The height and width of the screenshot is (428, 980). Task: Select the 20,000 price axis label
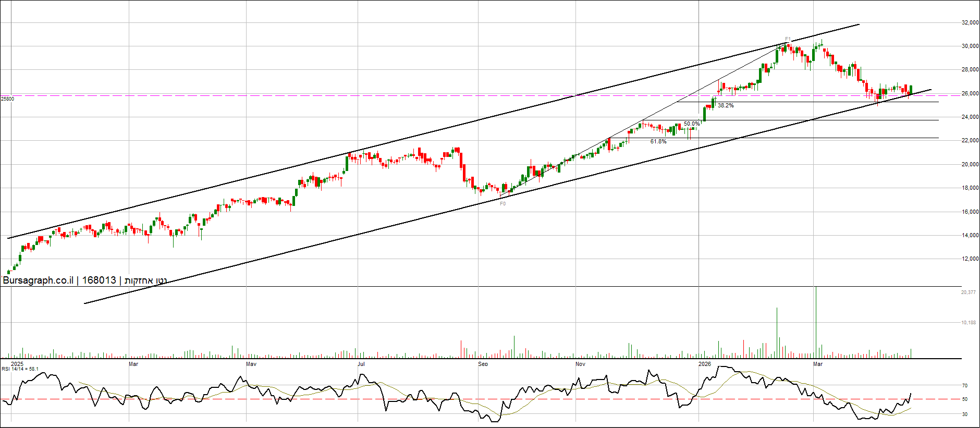[970, 165]
